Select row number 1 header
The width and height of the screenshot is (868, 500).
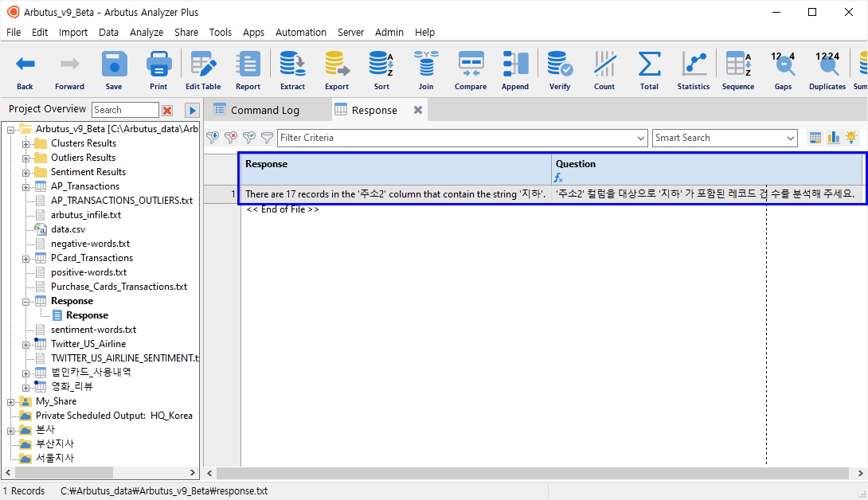click(x=222, y=193)
